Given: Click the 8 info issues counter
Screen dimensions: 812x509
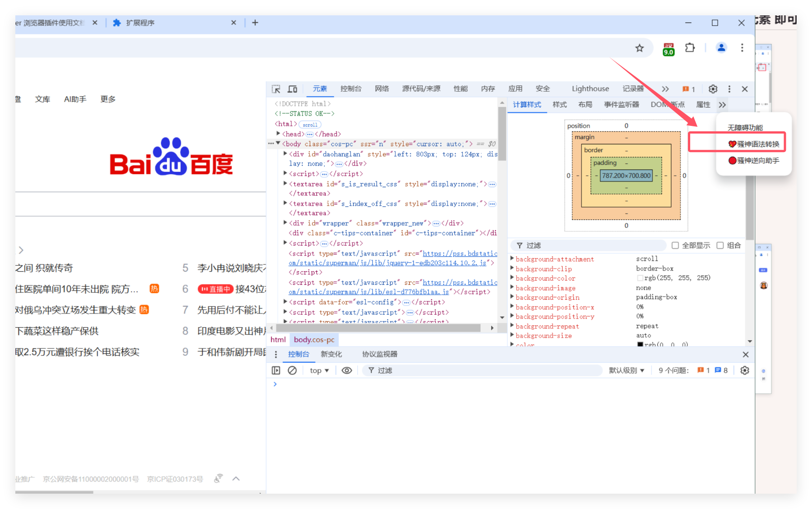Looking at the screenshot, I should click(721, 370).
